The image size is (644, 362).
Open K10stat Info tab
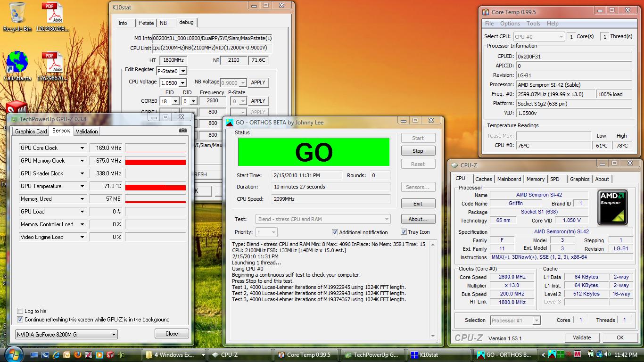(123, 23)
